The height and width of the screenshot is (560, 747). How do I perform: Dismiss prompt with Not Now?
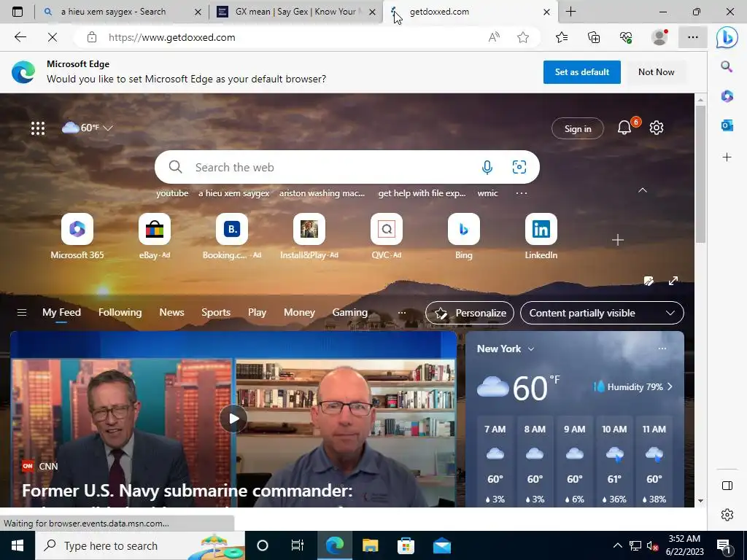tap(656, 72)
